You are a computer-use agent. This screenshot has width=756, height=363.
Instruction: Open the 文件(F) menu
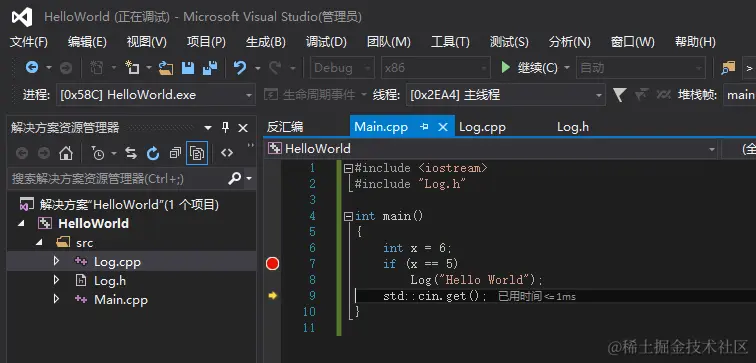pyautogui.click(x=29, y=42)
